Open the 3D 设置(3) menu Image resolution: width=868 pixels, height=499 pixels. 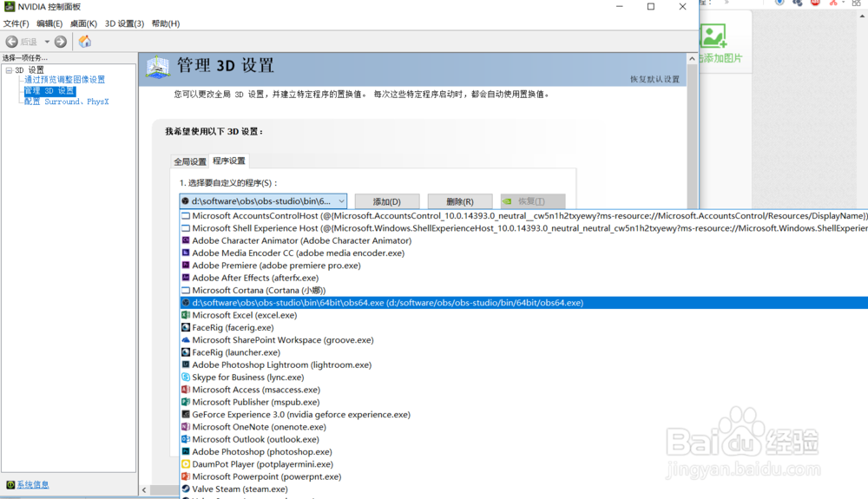coord(124,23)
